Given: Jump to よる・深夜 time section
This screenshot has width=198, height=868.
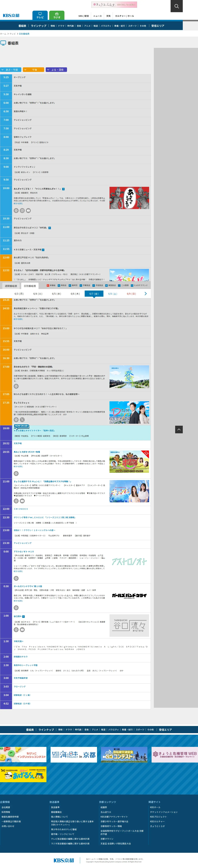Looking at the screenshot, I should click(57, 70).
